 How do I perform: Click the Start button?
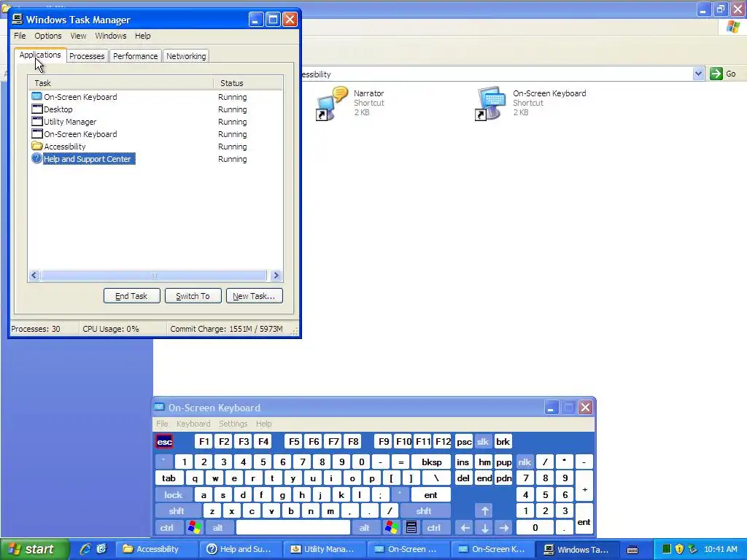[x=34, y=549]
